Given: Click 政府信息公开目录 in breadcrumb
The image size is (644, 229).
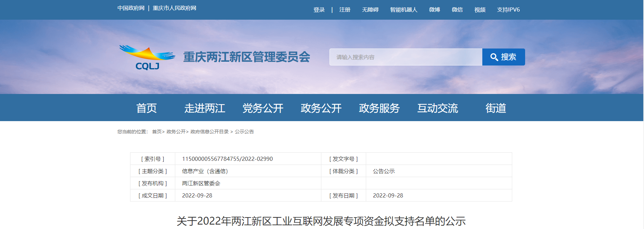Looking at the screenshot, I should 210,132.
